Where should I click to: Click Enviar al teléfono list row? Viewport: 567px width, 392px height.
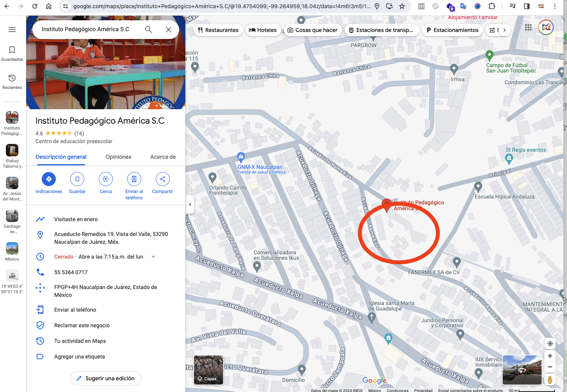(106, 310)
